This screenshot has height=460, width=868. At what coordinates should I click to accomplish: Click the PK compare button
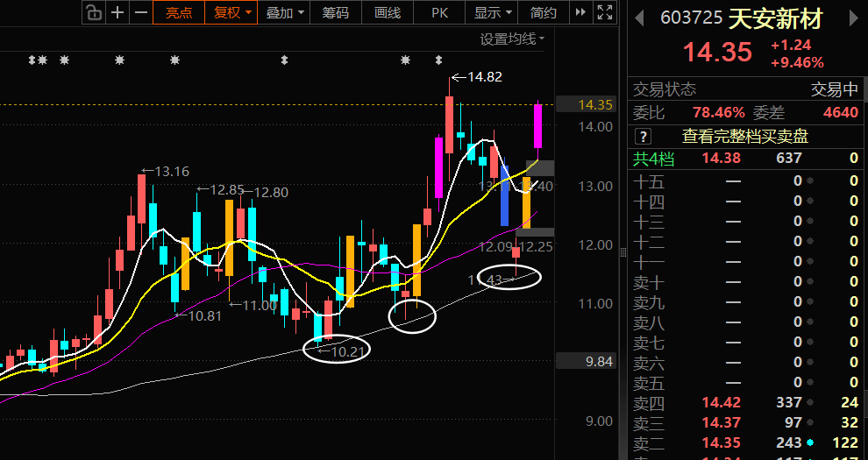coord(439,12)
